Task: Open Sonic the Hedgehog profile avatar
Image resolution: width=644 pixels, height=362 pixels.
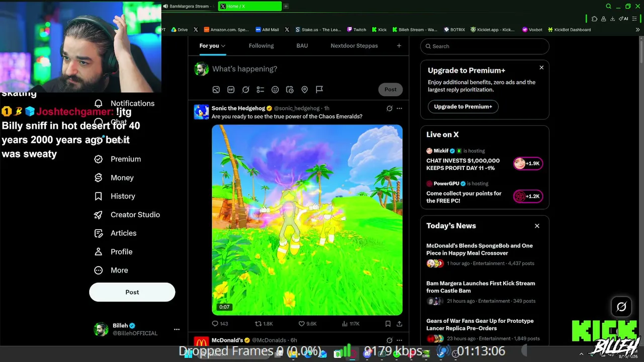Action: point(201,112)
